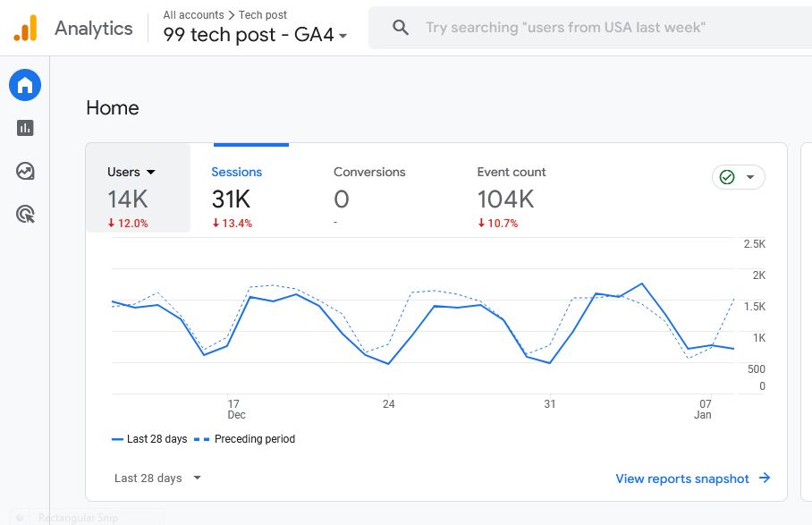This screenshot has height=525, width=812.
Task: Open the Home sidebar icon
Action: point(25,86)
